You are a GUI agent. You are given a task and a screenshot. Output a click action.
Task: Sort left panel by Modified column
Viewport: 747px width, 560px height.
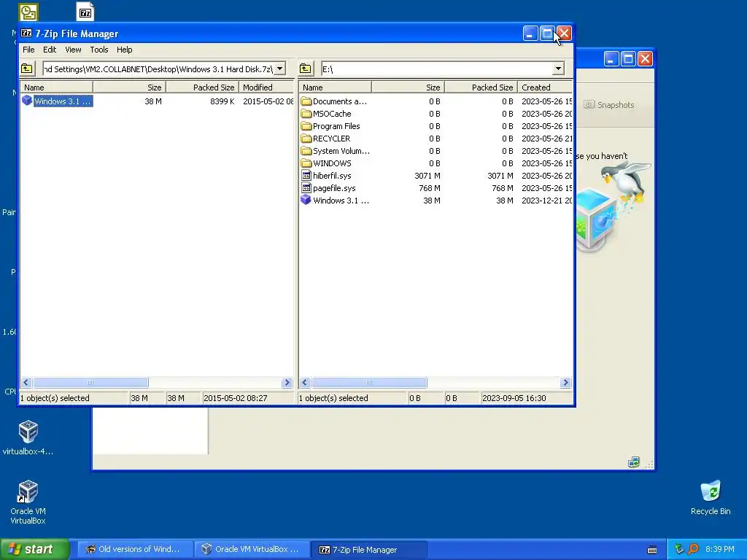coord(267,87)
